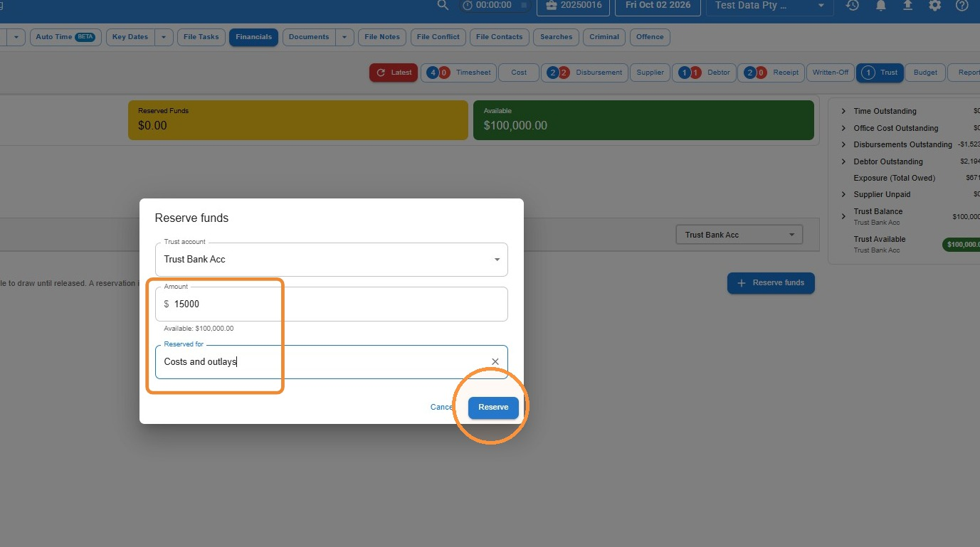Go to the Searches tab
The image size is (980, 547).
tap(556, 37)
